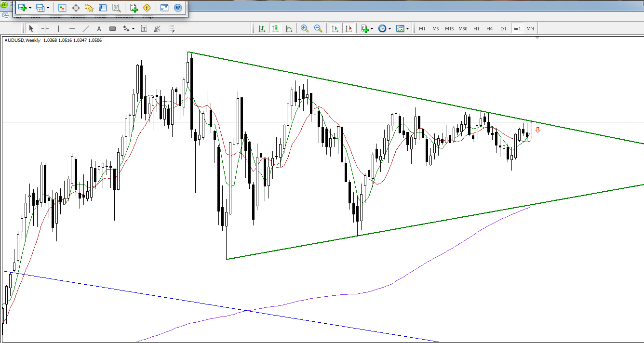Screen dimensions: 644x343
Task: Select the Horizontal Line drawing tool
Action: coord(72,29)
